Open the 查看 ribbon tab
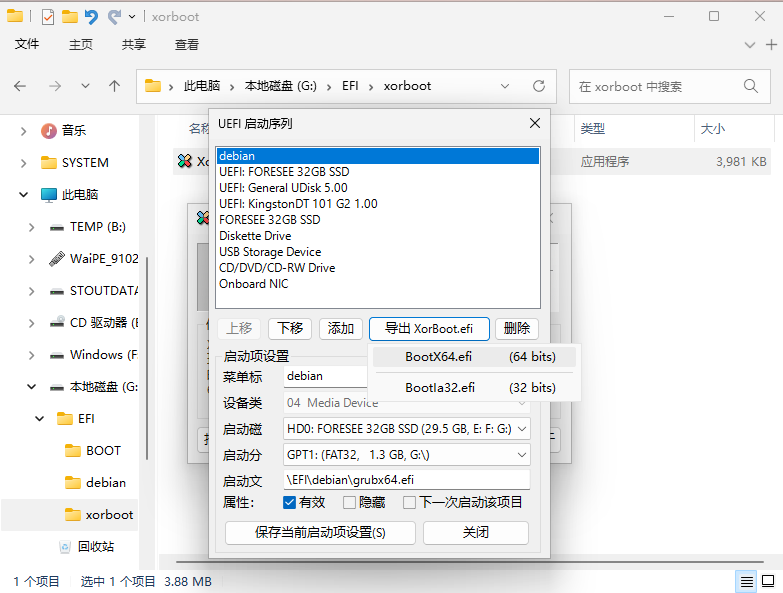Image resolution: width=783 pixels, height=593 pixels. pos(187,44)
